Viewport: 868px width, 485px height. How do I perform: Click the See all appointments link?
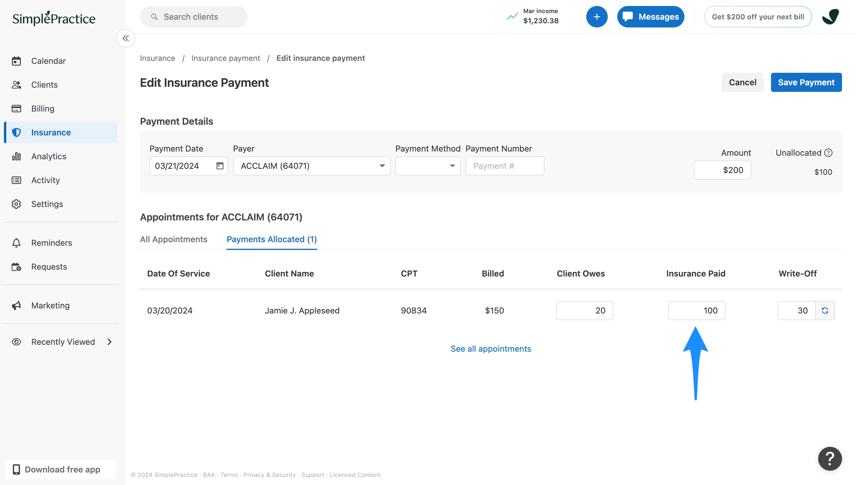pos(491,349)
